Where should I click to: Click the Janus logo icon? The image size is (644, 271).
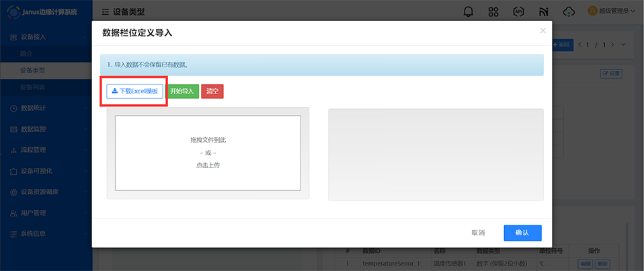pyautogui.click(x=11, y=12)
